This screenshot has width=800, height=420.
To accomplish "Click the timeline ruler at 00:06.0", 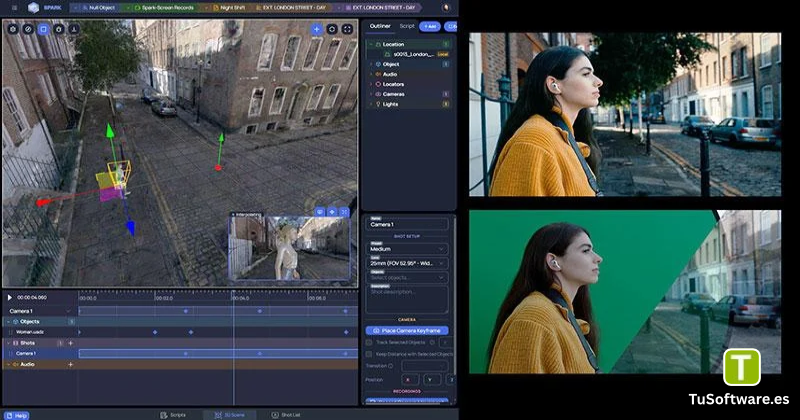I will pos(316,298).
